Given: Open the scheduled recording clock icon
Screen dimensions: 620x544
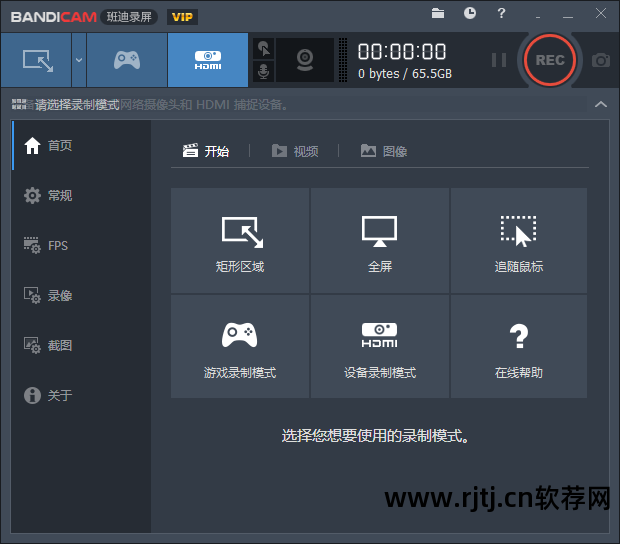Looking at the screenshot, I should (x=470, y=13).
